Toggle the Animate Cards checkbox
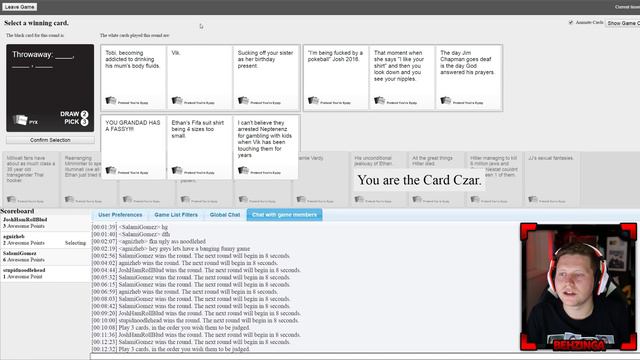The image size is (640, 360). click(571, 22)
